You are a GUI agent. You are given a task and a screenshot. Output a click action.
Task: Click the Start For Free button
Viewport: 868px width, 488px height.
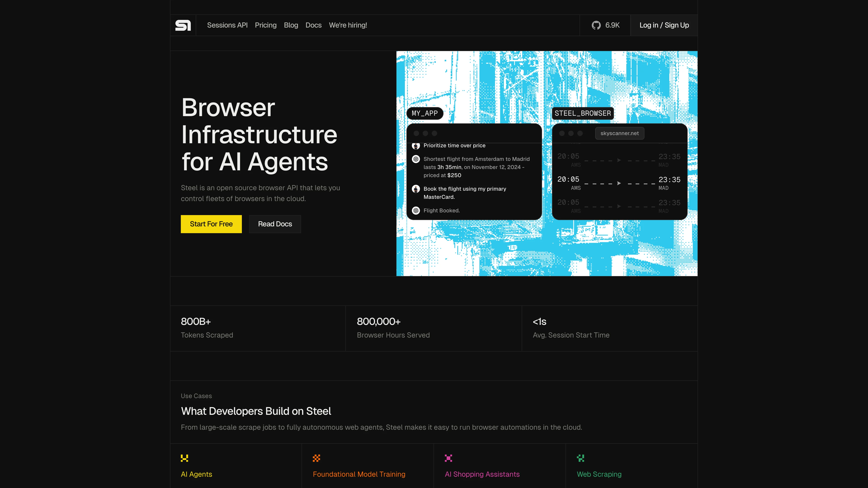pos(211,224)
